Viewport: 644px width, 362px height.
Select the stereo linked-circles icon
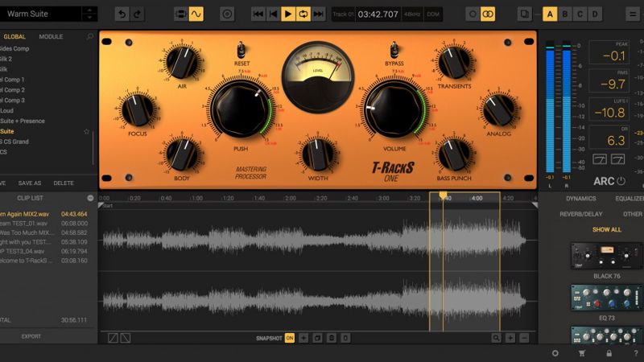tap(488, 14)
